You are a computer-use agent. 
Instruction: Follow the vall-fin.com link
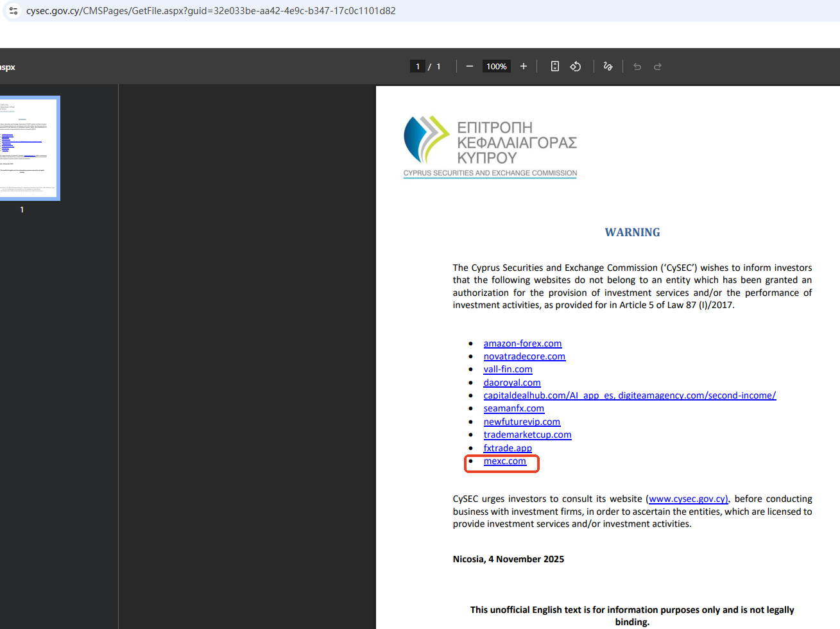point(508,369)
